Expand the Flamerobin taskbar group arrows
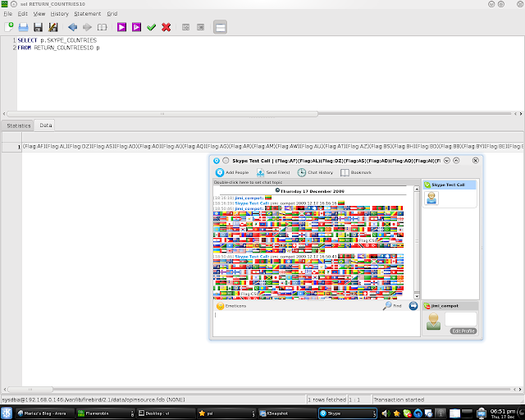The width and height of the screenshot is (525, 420). coord(132,413)
